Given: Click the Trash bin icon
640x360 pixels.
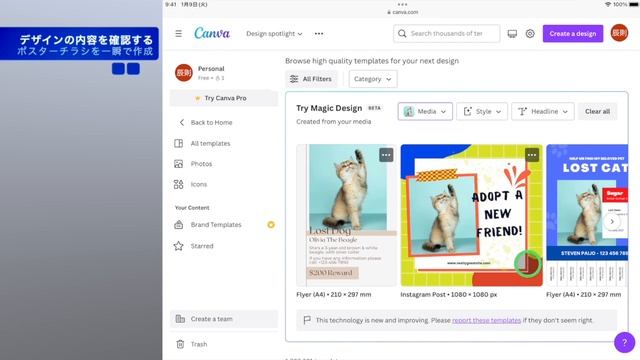Looking at the screenshot, I should coord(180,344).
